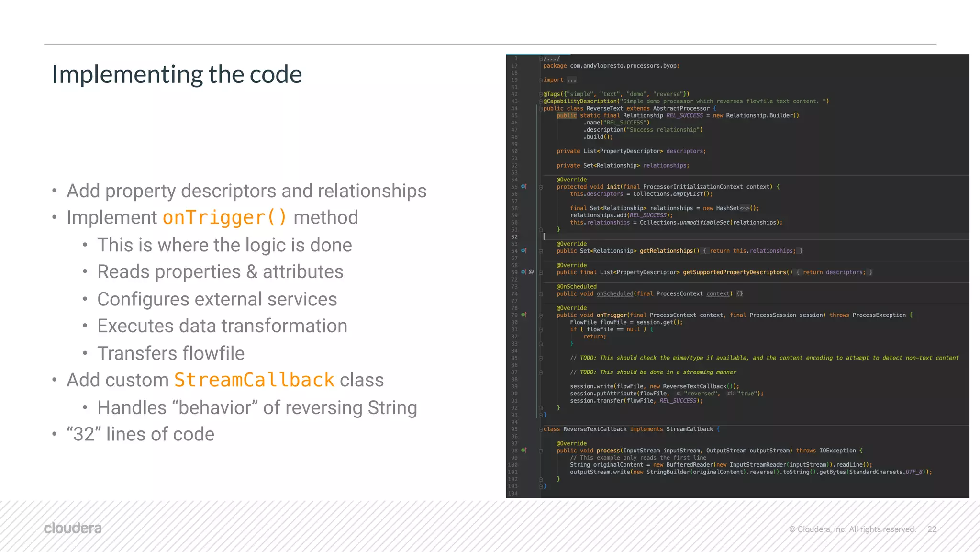
Task: Click the process method name
Action: click(x=608, y=451)
